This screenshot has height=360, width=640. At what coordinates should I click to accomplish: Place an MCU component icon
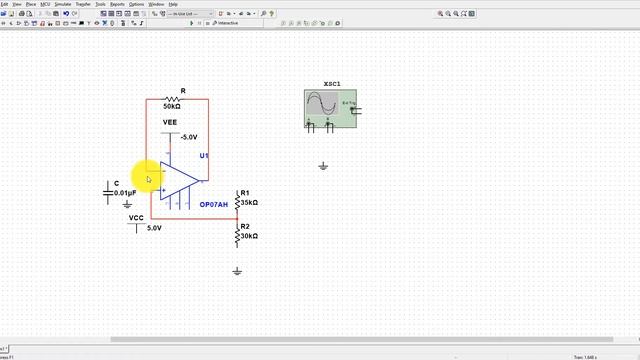point(123,23)
